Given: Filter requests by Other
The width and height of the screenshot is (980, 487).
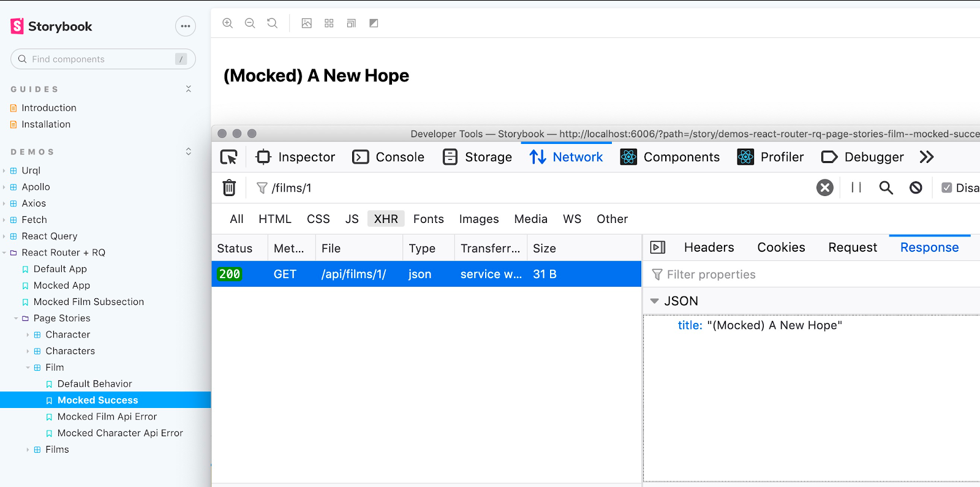Looking at the screenshot, I should point(612,219).
